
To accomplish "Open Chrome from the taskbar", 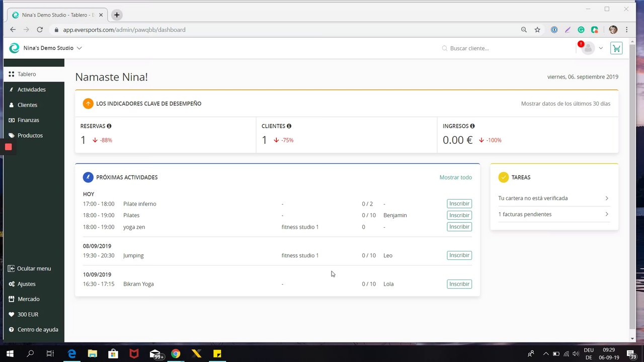I will click(175, 353).
